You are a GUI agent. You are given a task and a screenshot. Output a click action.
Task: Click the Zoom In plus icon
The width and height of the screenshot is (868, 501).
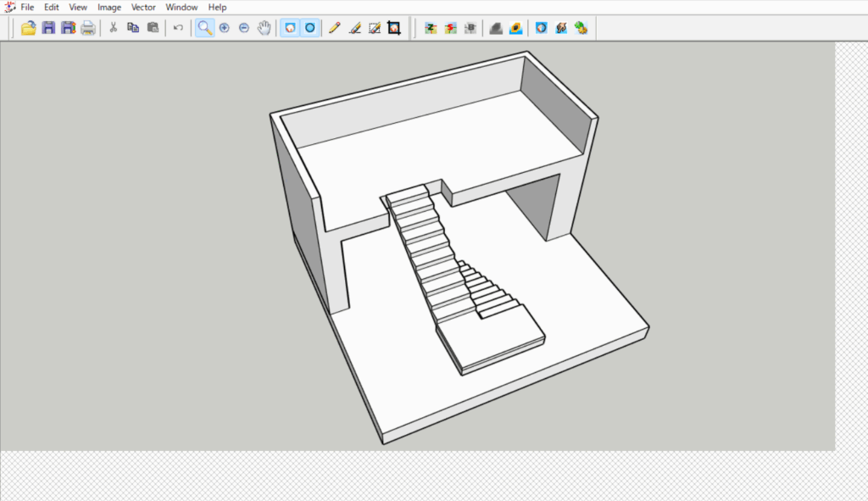pyautogui.click(x=224, y=28)
